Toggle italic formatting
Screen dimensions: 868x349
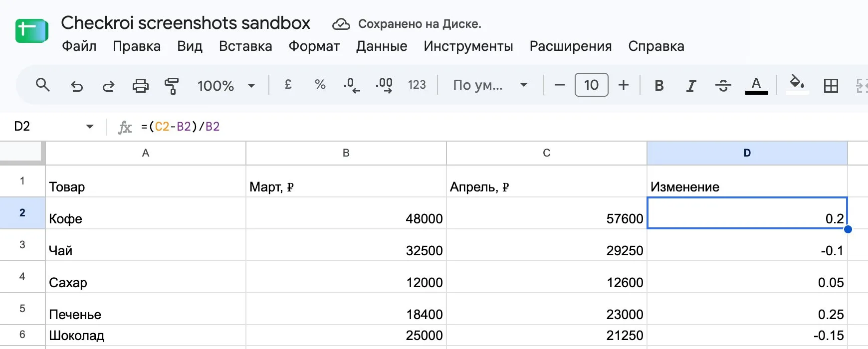pos(691,86)
